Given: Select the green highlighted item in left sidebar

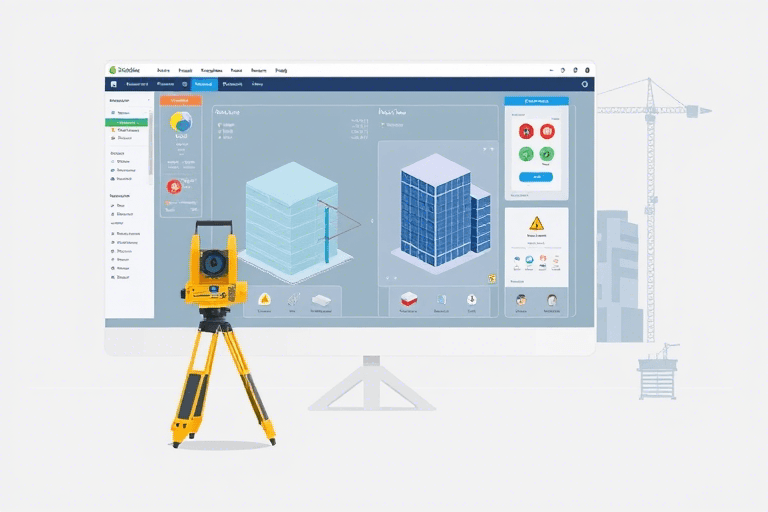Looking at the screenshot, I should click(127, 122).
